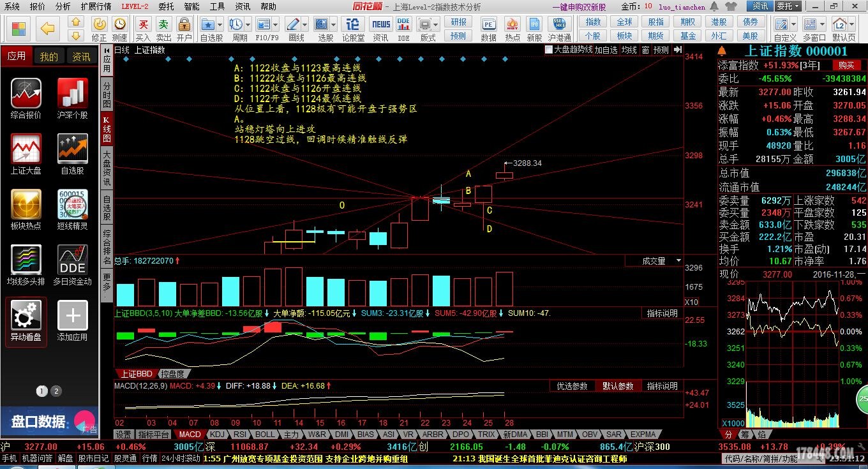Open the 论股堂 forum icon
Image resolution: width=868 pixels, height=469 pixels.
[353, 24]
